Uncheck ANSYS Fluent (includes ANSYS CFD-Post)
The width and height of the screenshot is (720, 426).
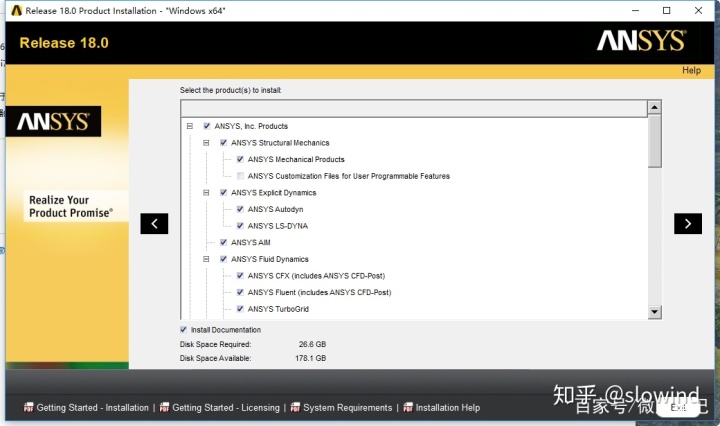pyautogui.click(x=240, y=292)
